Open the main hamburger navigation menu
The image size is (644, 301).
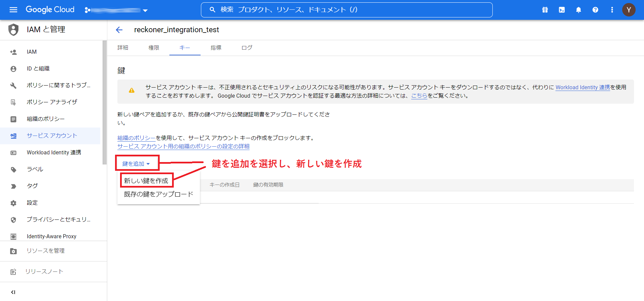tap(13, 10)
